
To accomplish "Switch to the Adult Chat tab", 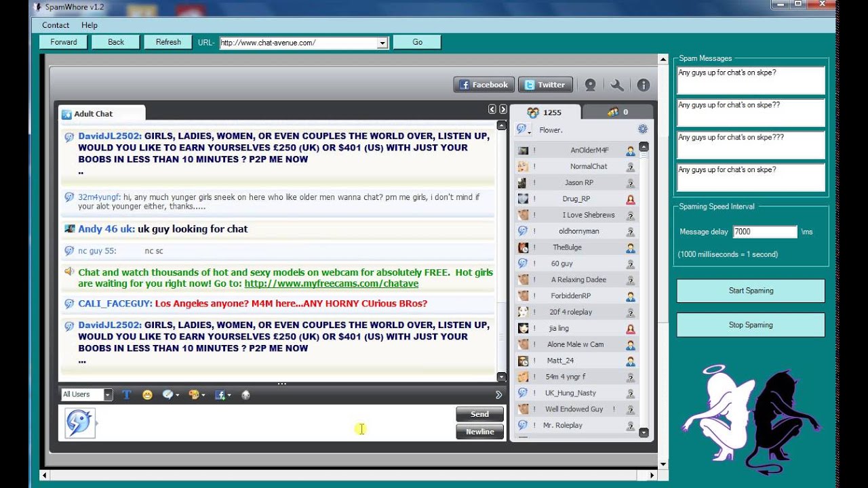I will (x=102, y=114).
